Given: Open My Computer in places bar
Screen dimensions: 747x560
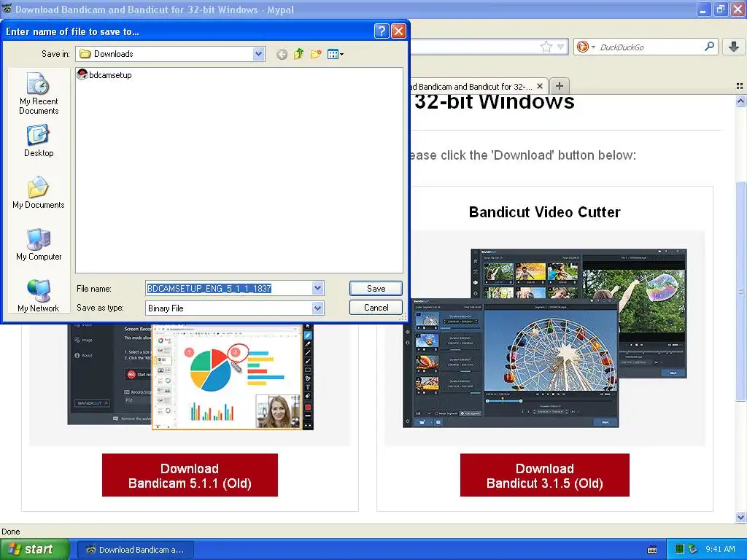Looking at the screenshot, I should click(x=39, y=244).
